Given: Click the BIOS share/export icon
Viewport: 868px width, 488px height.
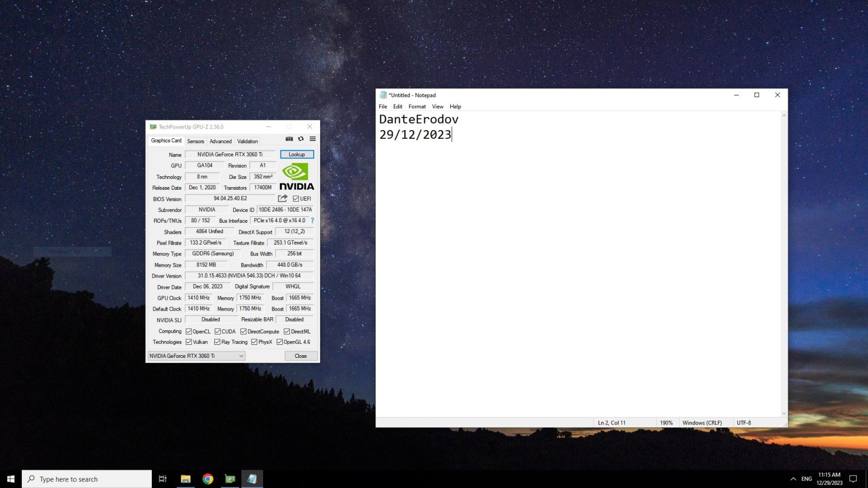Looking at the screenshot, I should tap(283, 198).
